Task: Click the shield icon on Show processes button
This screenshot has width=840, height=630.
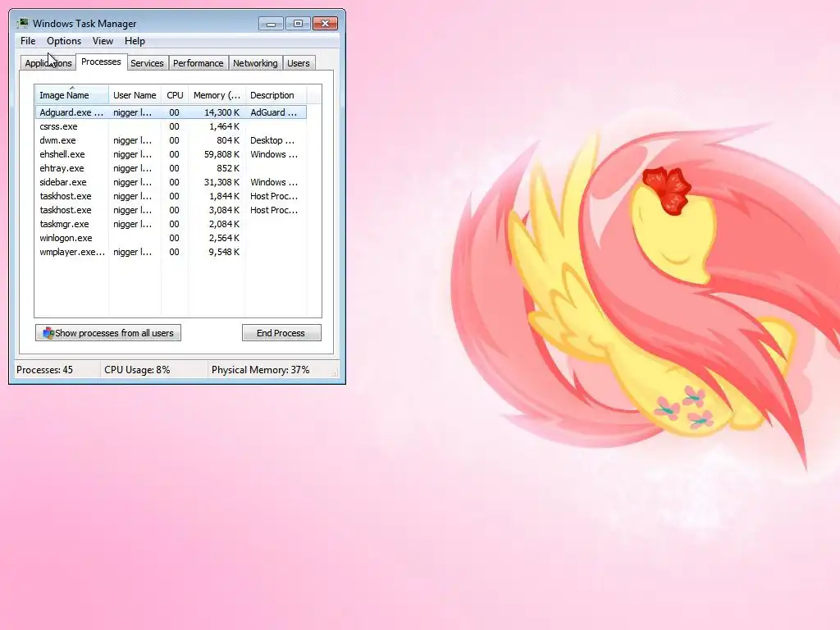Action: [48, 333]
